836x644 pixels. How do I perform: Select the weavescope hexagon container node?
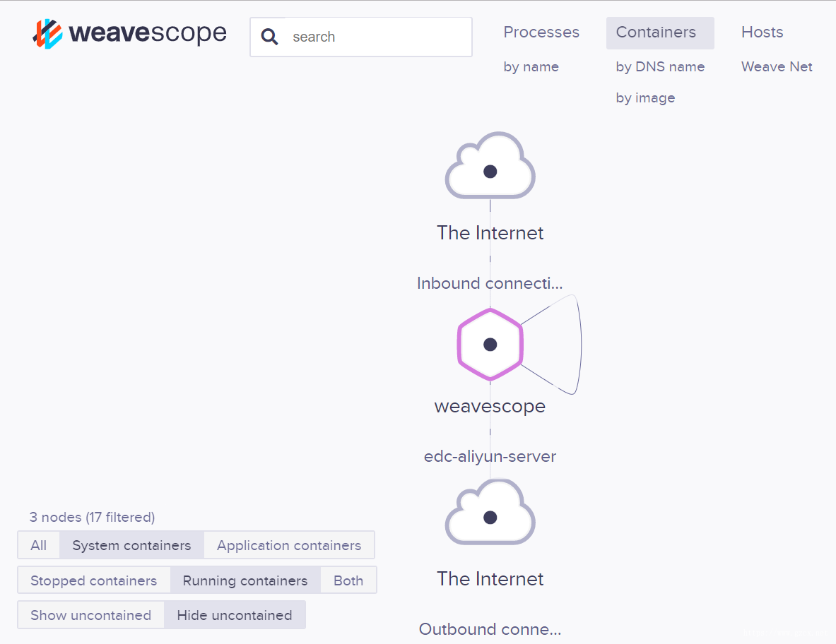coord(490,345)
